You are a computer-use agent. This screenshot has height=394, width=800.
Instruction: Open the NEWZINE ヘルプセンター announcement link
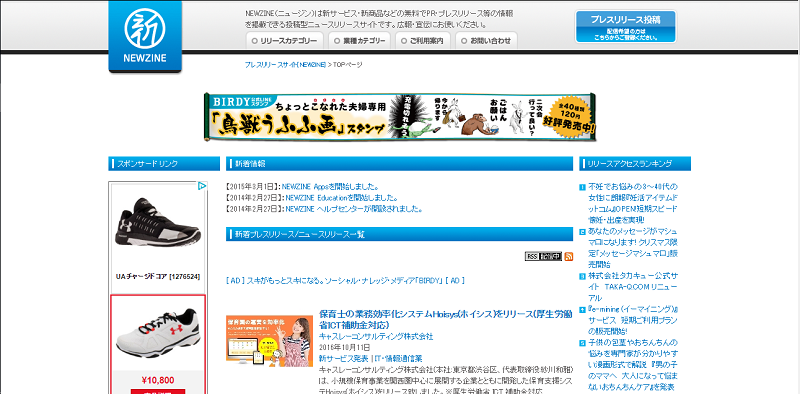point(353,209)
